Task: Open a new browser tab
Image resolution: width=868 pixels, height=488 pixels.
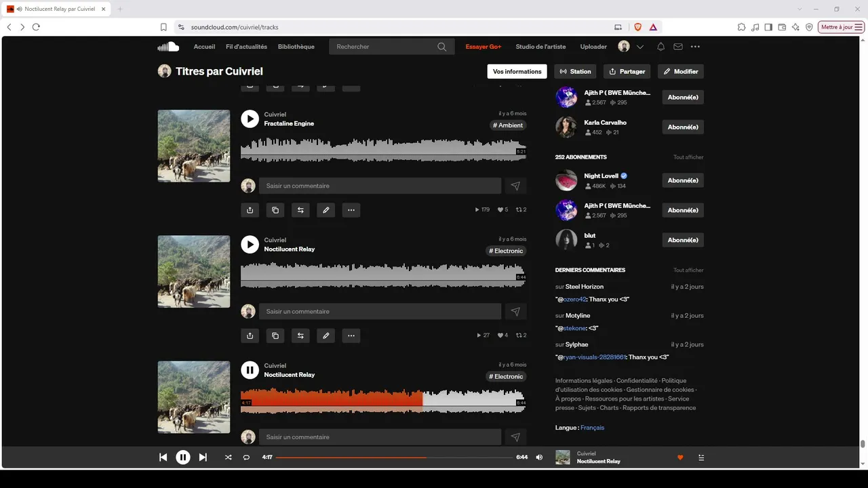Action: tap(120, 9)
